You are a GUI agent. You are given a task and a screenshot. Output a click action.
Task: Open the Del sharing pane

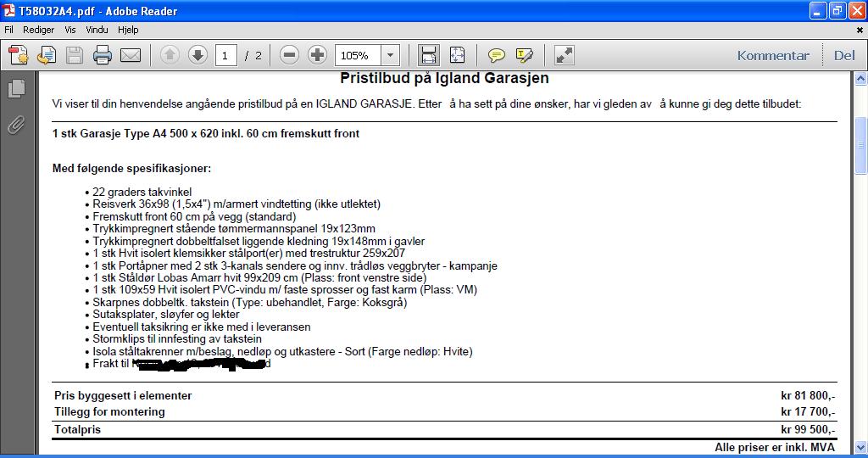tap(844, 56)
